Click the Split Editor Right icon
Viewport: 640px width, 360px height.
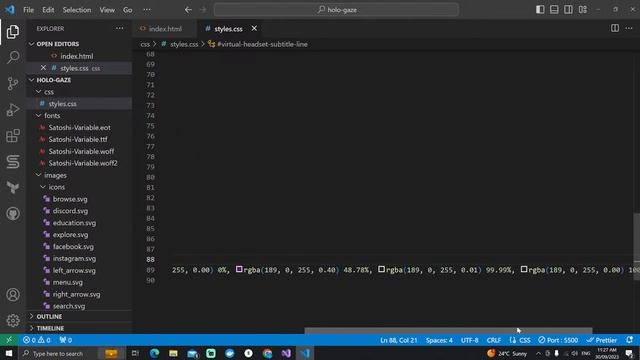pos(615,28)
